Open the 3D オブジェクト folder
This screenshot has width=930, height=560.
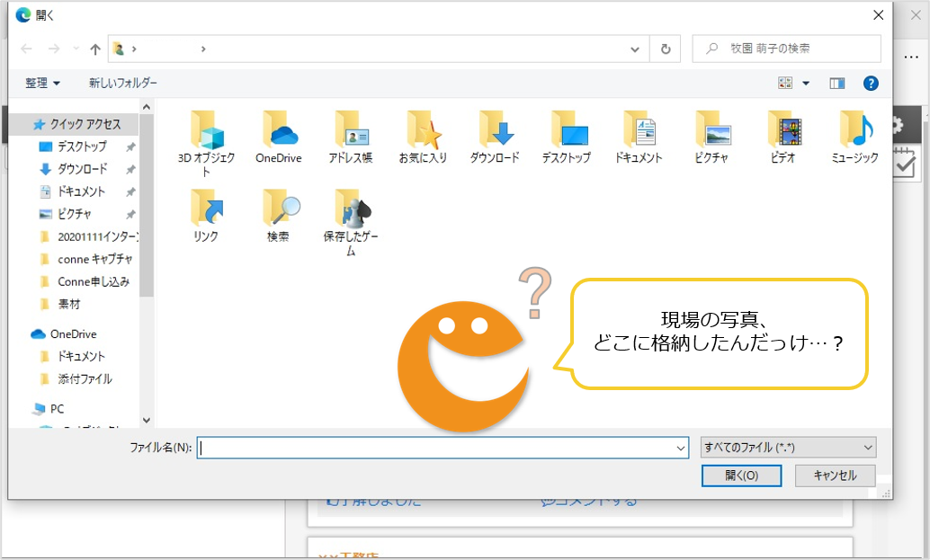click(208, 133)
